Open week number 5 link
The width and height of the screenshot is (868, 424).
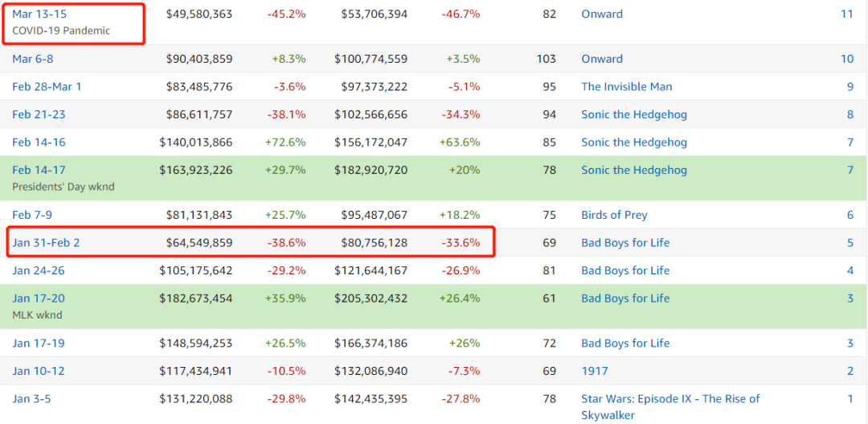[x=850, y=242]
